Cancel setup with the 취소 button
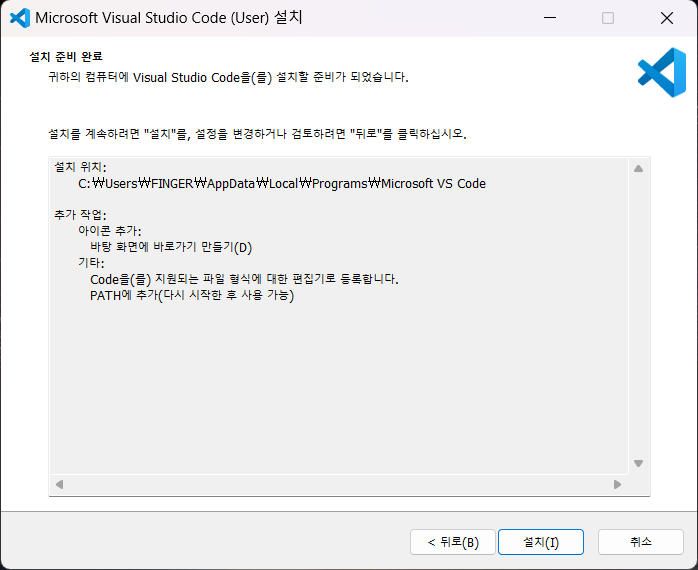 coord(641,542)
